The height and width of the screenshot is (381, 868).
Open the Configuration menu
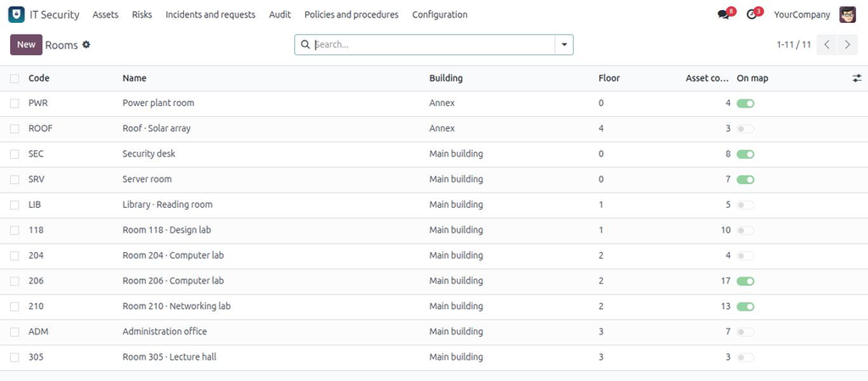pos(440,15)
